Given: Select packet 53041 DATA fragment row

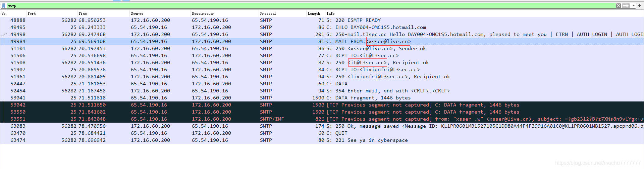Looking at the screenshot, I should point(322,98).
